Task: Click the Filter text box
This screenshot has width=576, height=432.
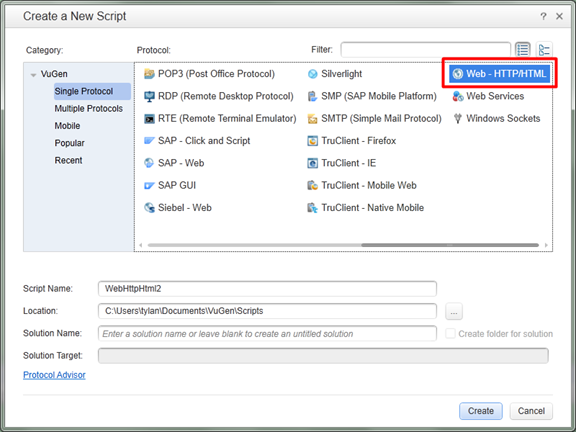Action: click(425, 50)
